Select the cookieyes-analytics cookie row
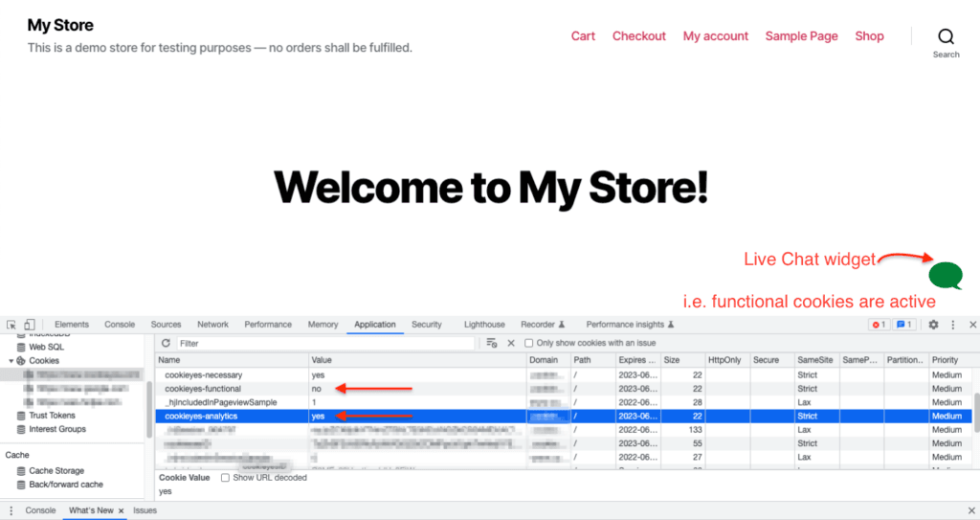This screenshot has width=980, height=520. tap(565, 417)
